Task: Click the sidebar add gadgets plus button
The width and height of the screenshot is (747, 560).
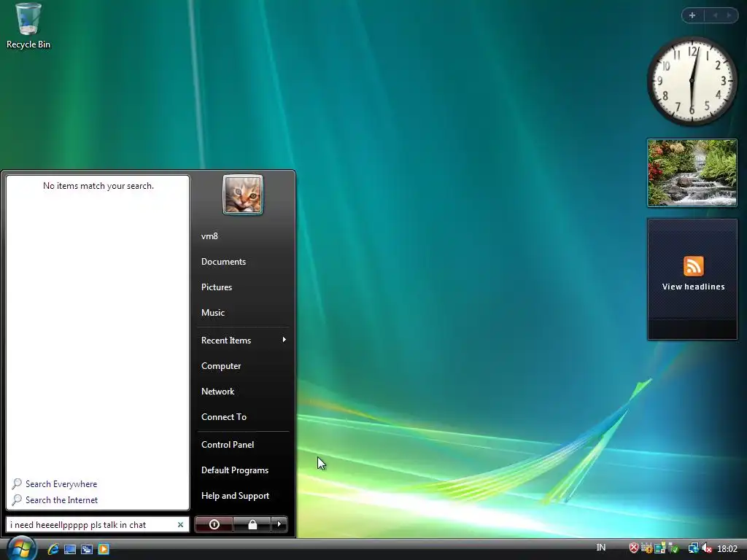Action: click(693, 15)
